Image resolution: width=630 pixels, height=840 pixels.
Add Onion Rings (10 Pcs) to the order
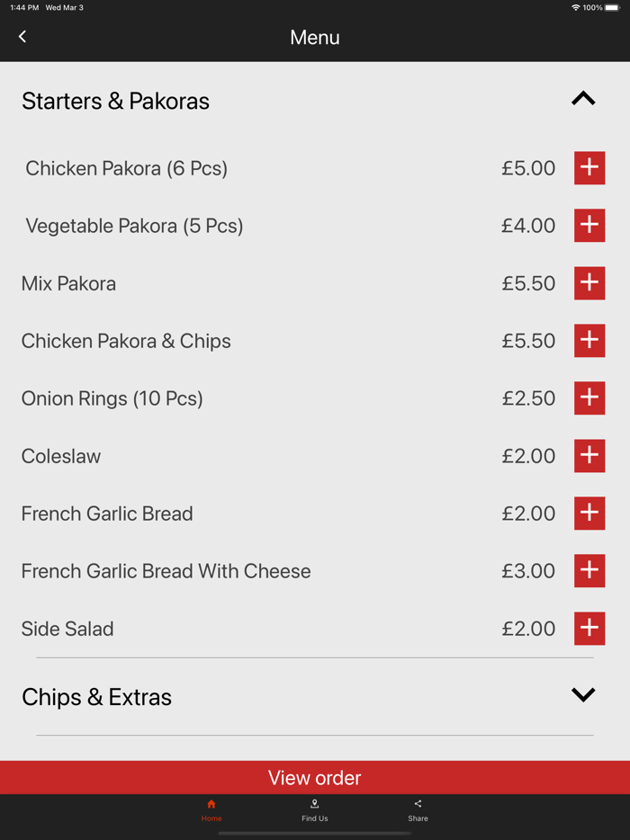589,398
